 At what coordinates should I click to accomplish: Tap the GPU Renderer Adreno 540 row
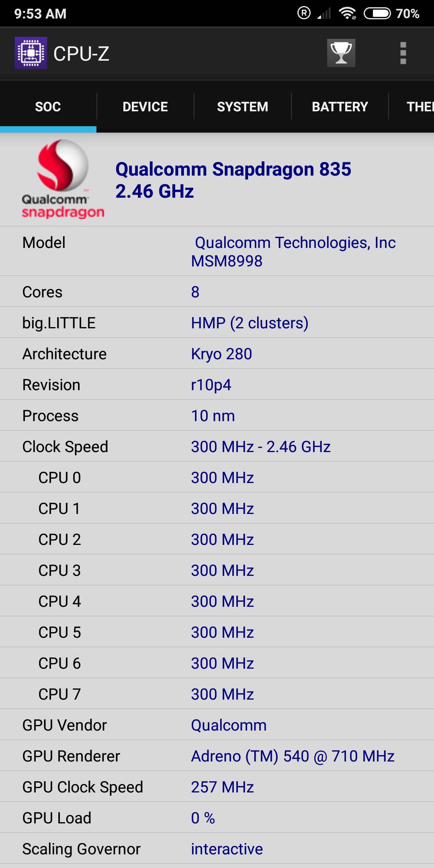(217, 756)
